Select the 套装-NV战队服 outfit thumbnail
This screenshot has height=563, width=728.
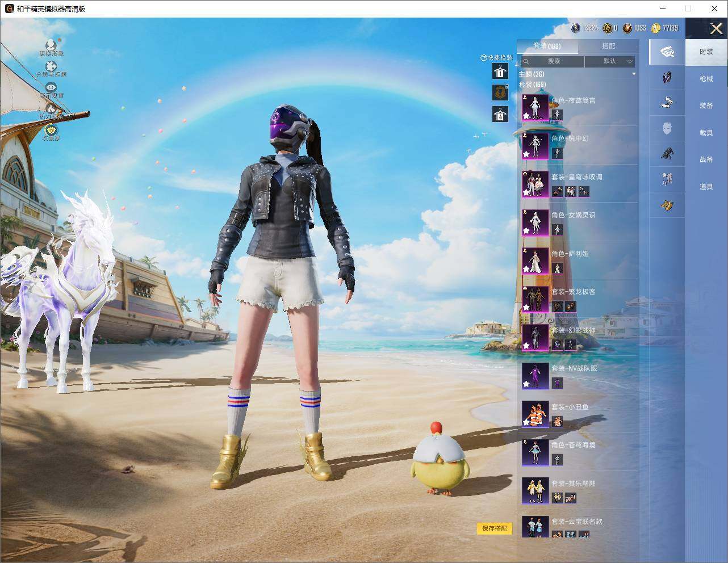click(535, 376)
